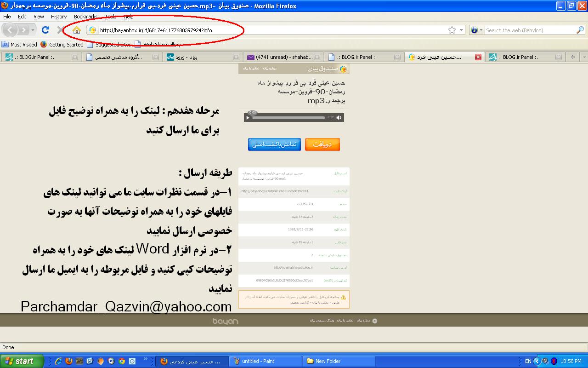Go back with the browser Back arrow
Screen dimensions: 588x368
10,30
